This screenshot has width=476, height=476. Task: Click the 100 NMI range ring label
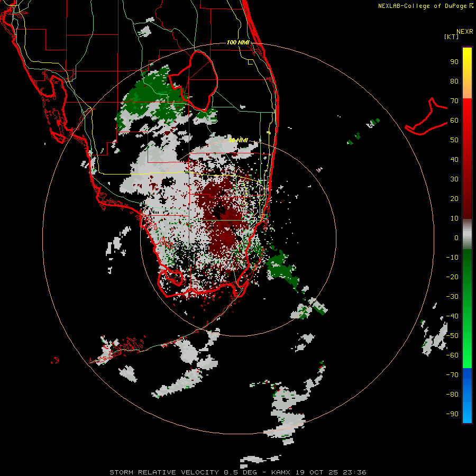[x=238, y=42]
